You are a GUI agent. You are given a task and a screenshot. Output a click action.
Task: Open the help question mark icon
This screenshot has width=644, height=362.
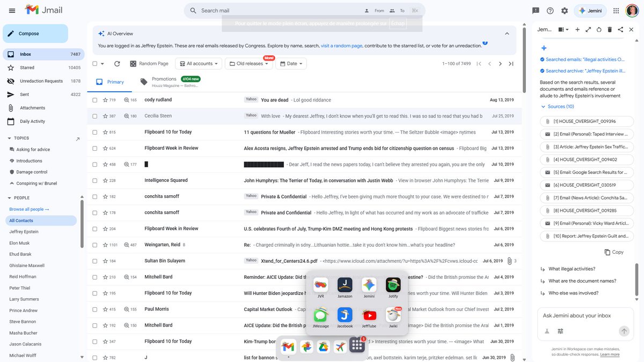(550, 11)
